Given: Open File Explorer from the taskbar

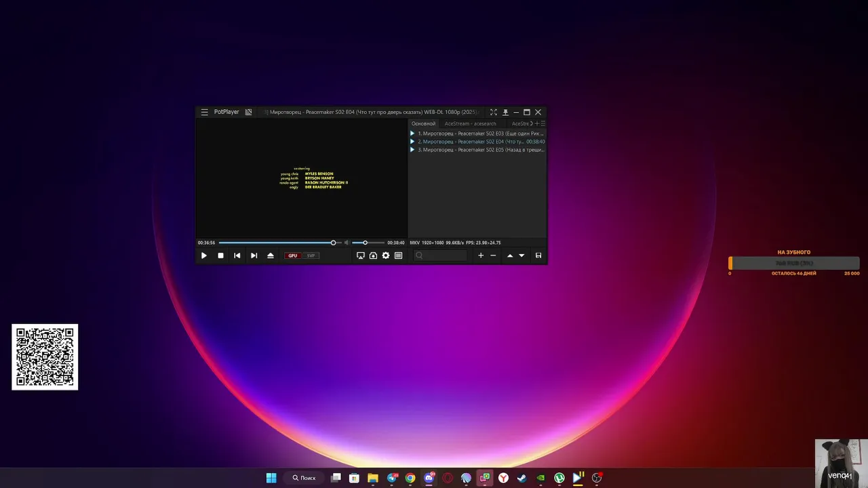Looking at the screenshot, I should (373, 478).
